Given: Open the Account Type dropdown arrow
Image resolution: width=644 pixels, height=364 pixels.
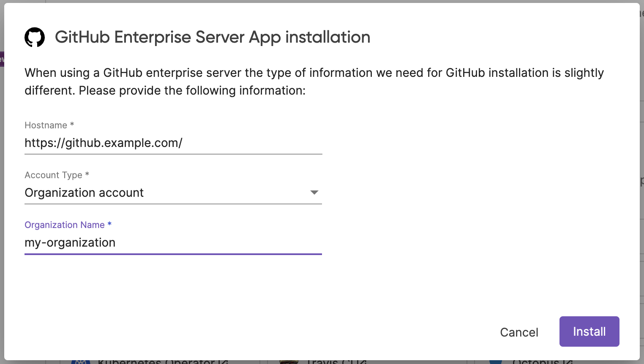Looking at the screenshot, I should coord(314,193).
